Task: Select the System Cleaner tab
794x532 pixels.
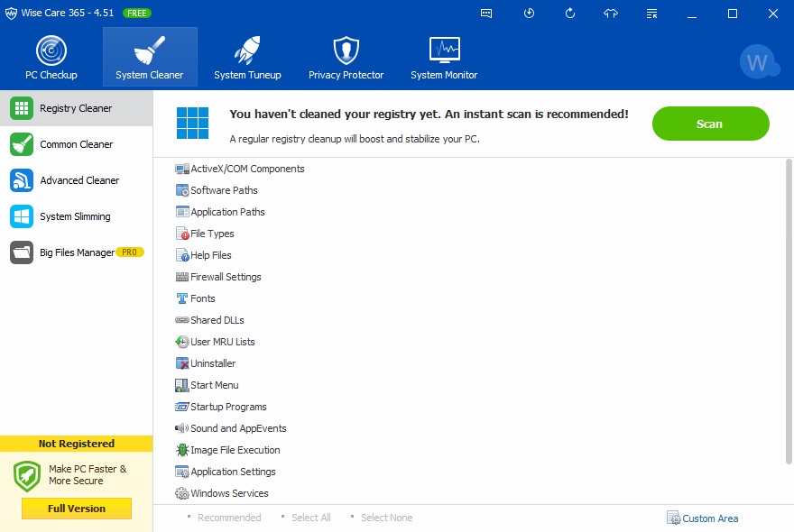Action: [x=150, y=57]
